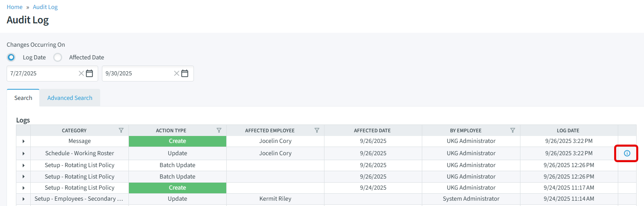644x206 pixels.
Task: Switch to the Advanced Search tab
Action: pos(70,98)
